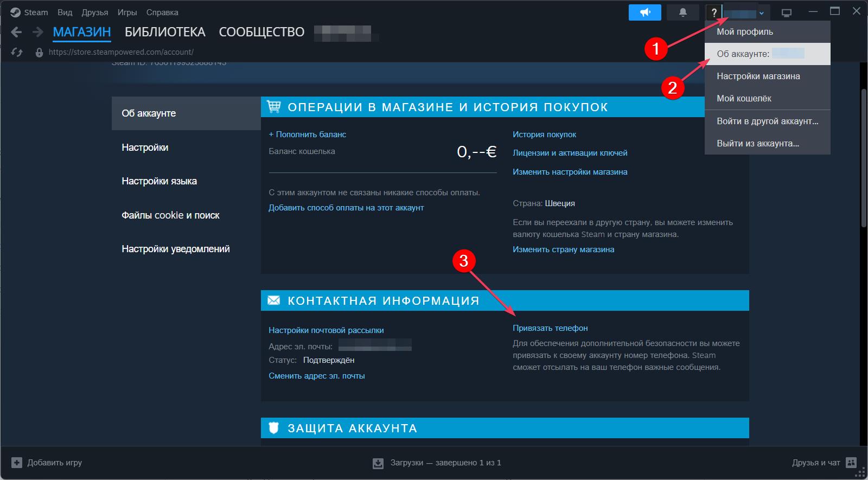Choose Мой кошелёк from the dropdown
Screen dimensions: 868x480
point(768,98)
